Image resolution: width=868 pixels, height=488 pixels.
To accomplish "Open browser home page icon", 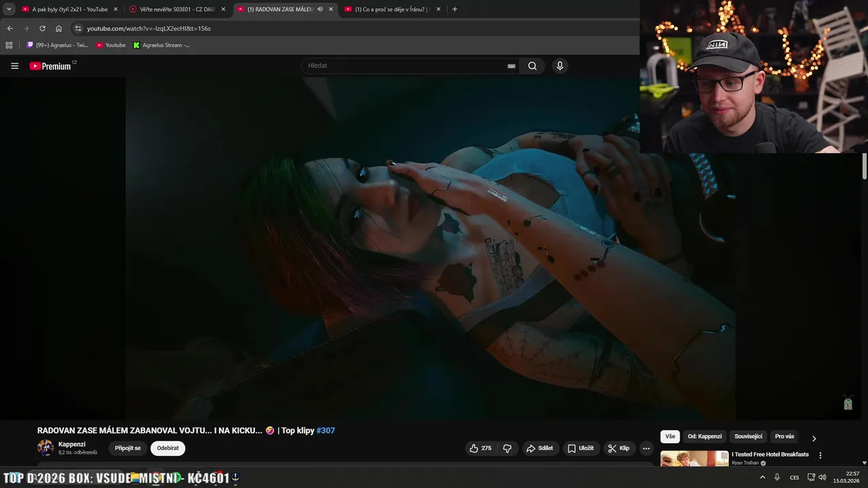I will [58, 28].
